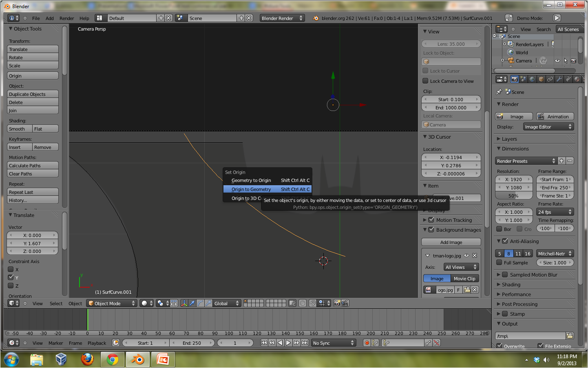Toggle proportional editing circle icon
The width and height of the screenshot is (588, 368).
pos(303,303)
